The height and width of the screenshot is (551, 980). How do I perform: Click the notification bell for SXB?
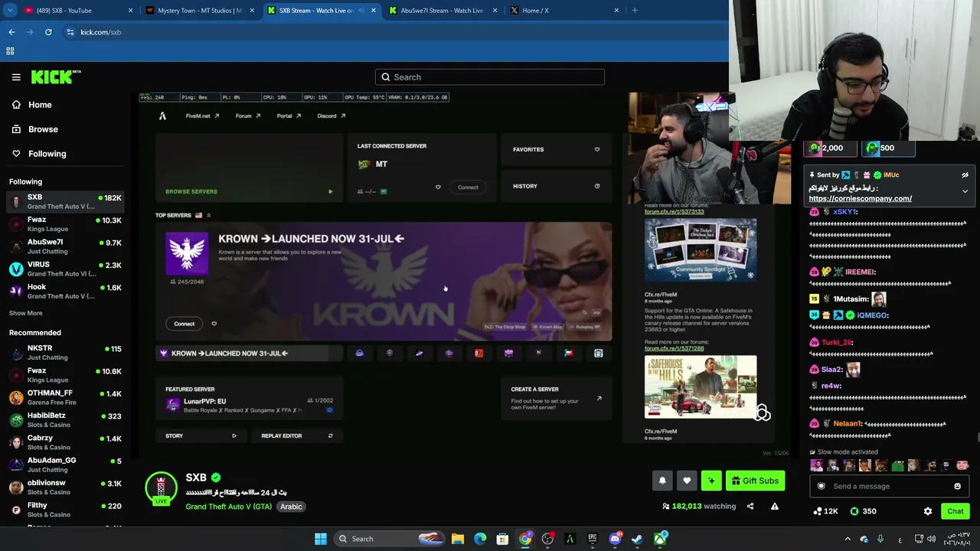click(662, 481)
